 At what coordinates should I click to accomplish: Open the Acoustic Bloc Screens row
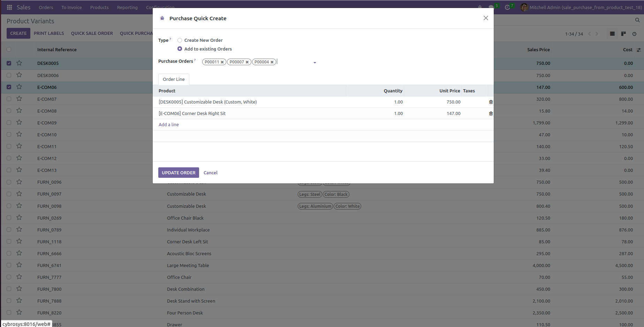pos(322,253)
